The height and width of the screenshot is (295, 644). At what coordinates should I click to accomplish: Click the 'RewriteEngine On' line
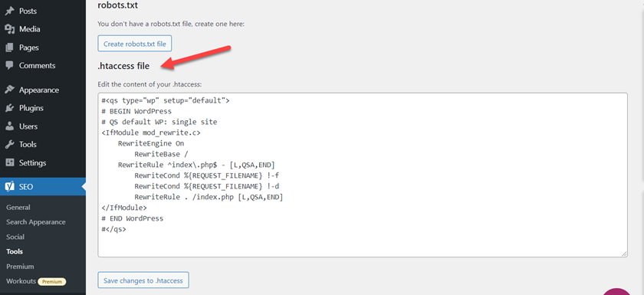(151, 143)
